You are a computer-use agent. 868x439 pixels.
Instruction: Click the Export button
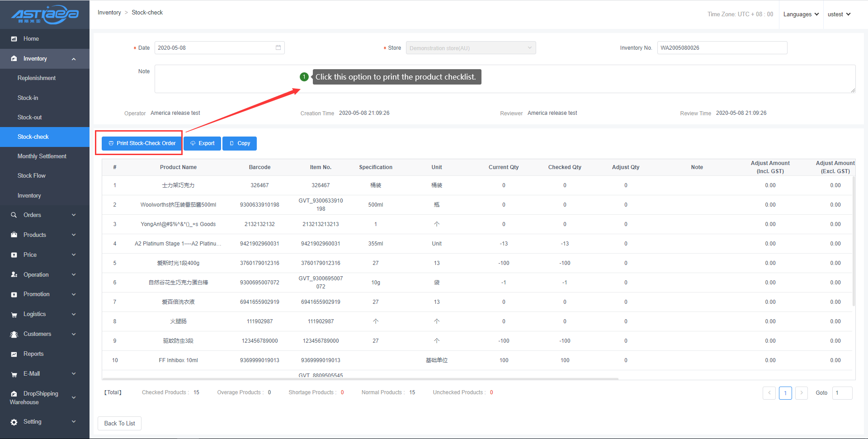[x=202, y=143]
